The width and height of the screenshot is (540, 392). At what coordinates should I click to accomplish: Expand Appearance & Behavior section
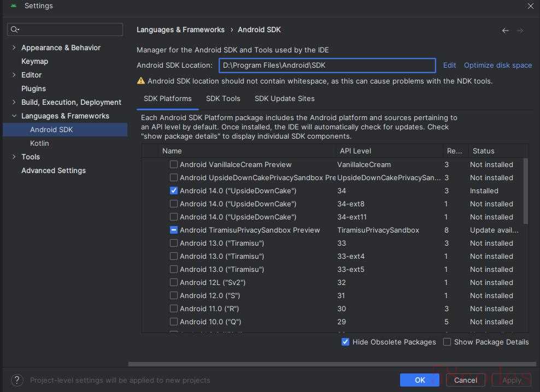[x=14, y=47]
